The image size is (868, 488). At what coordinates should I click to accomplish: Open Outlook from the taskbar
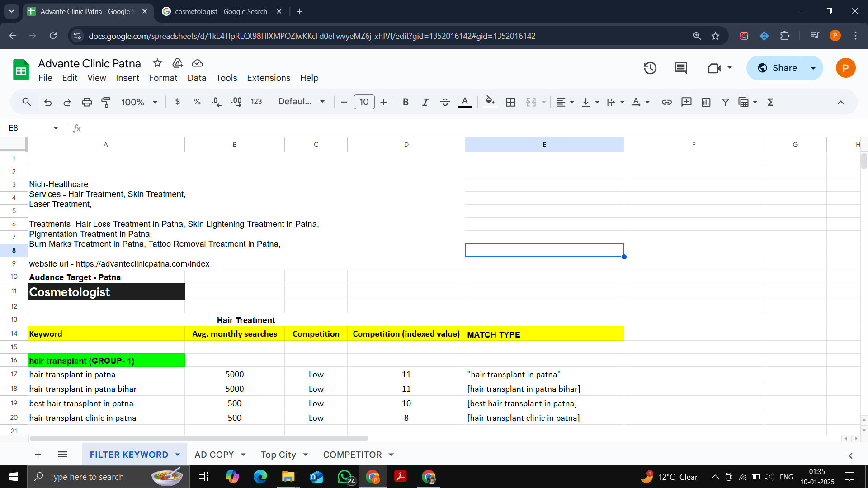pos(316,477)
